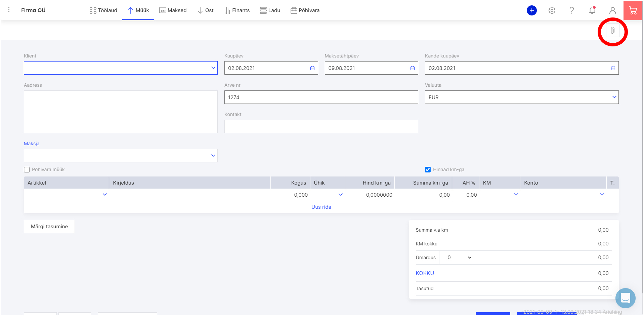Click the Arve nr field

pyautogui.click(x=321, y=97)
